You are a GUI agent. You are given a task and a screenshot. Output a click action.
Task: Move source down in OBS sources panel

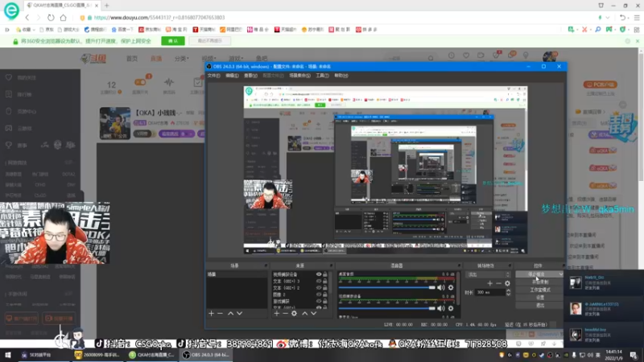pos(314,313)
